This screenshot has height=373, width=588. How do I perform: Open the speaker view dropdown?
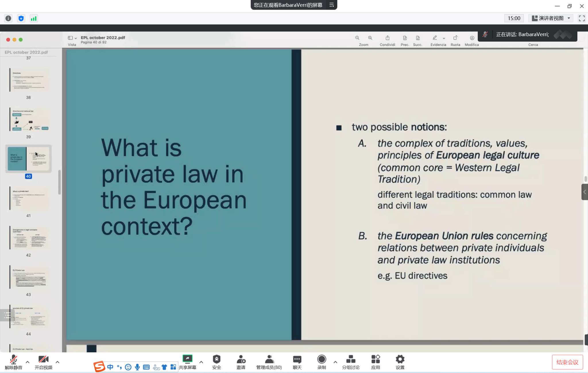(550, 18)
